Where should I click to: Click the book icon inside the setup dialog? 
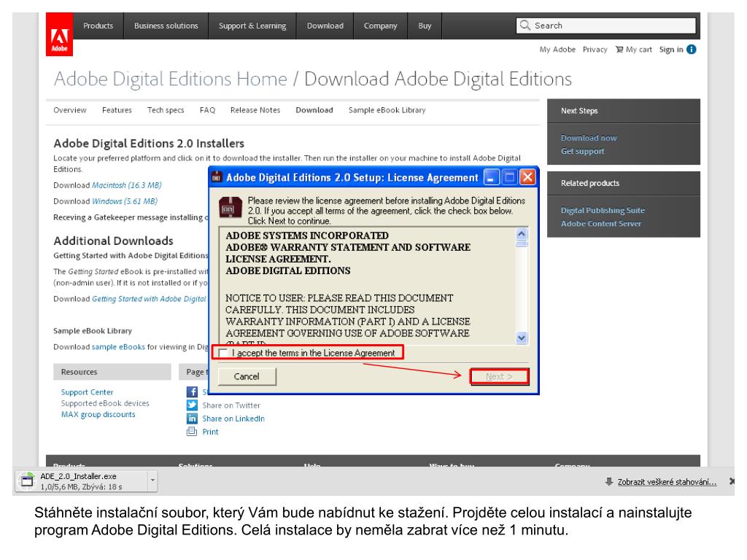click(x=230, y=208)
